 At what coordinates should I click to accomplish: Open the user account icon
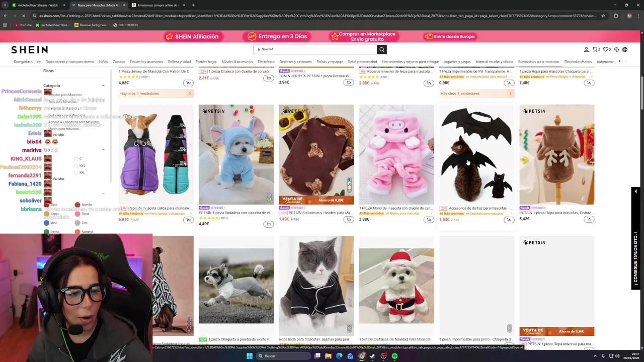coord(586,49)
